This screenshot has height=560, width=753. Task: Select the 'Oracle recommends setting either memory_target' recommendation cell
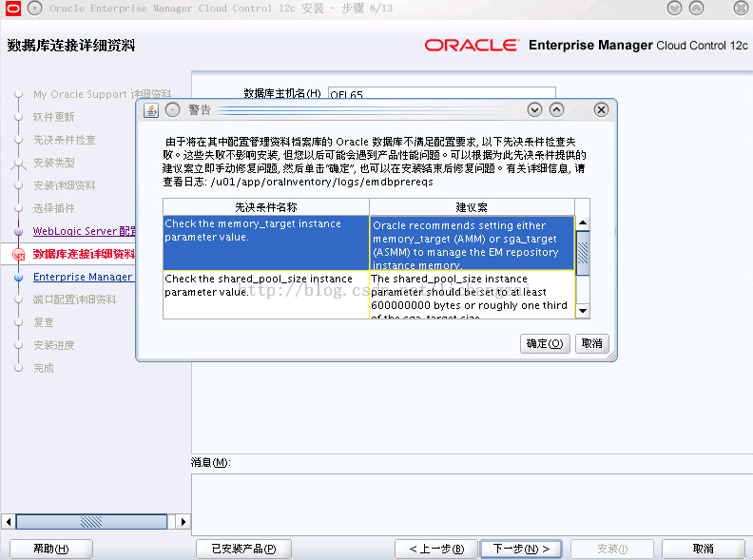pyautogui.click(x=473, y=242)
